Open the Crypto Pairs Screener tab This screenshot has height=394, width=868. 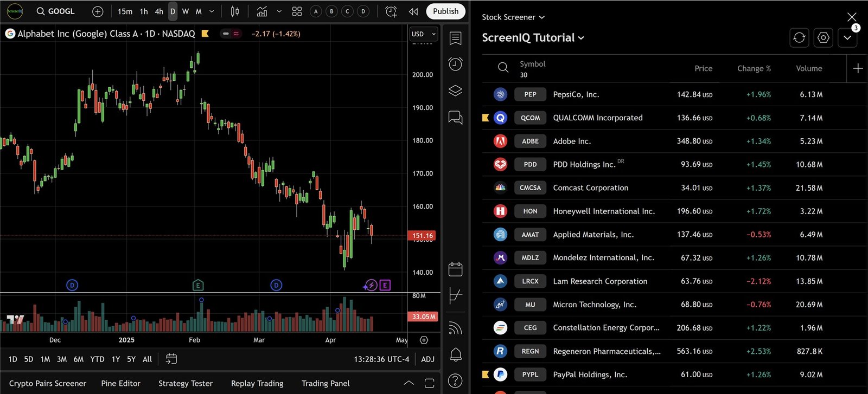coord(48,383)
